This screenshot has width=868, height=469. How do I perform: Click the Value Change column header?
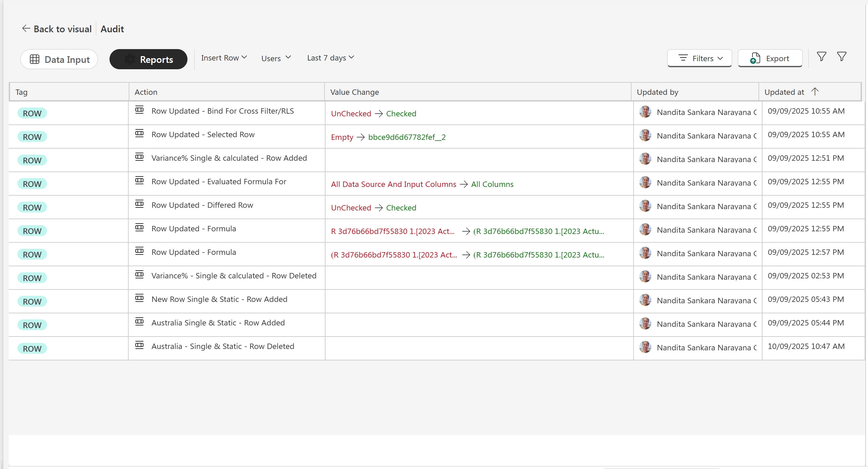[354, 92]
